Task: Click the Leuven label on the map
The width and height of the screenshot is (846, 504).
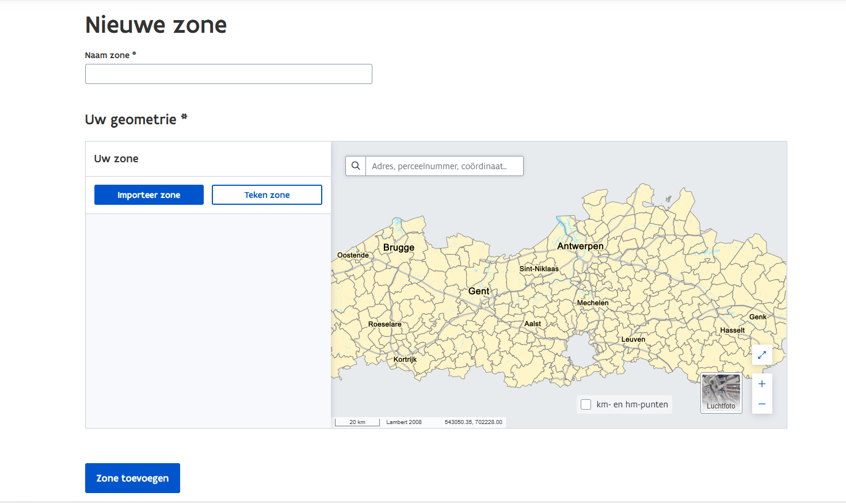Action: point(633,339)
